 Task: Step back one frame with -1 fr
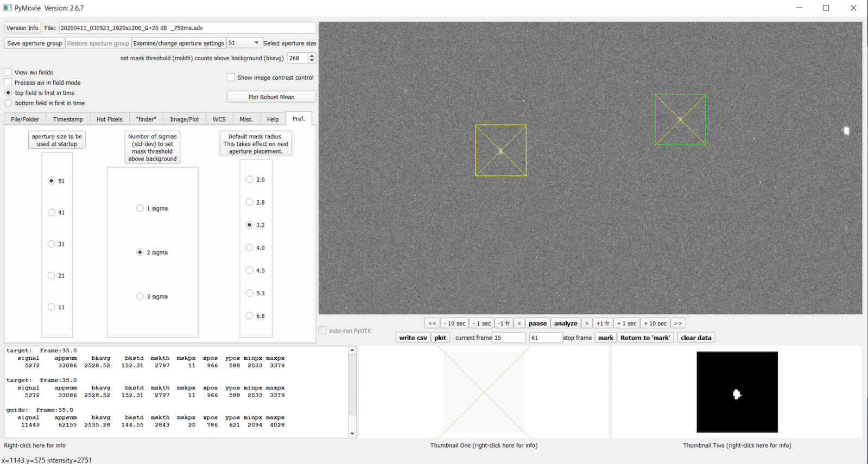[x=504, y=323]
